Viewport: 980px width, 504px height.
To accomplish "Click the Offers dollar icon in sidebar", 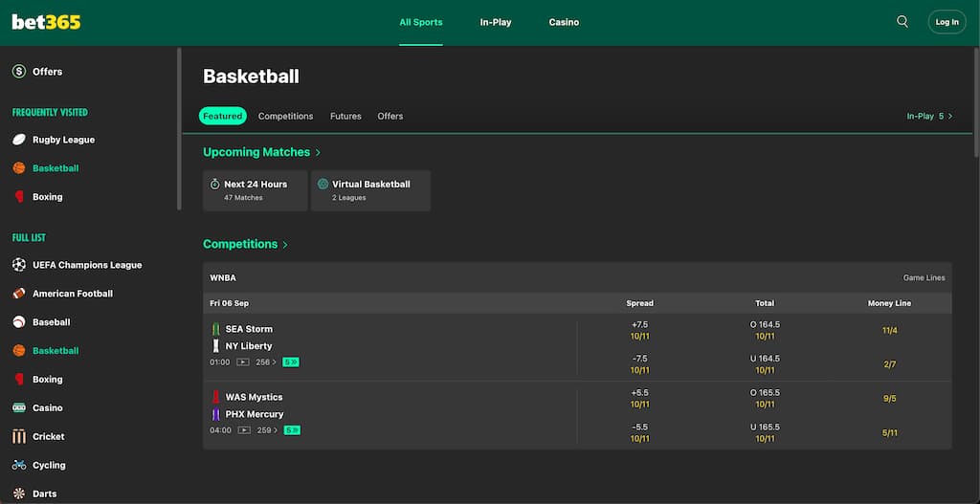I will point(19,72).
